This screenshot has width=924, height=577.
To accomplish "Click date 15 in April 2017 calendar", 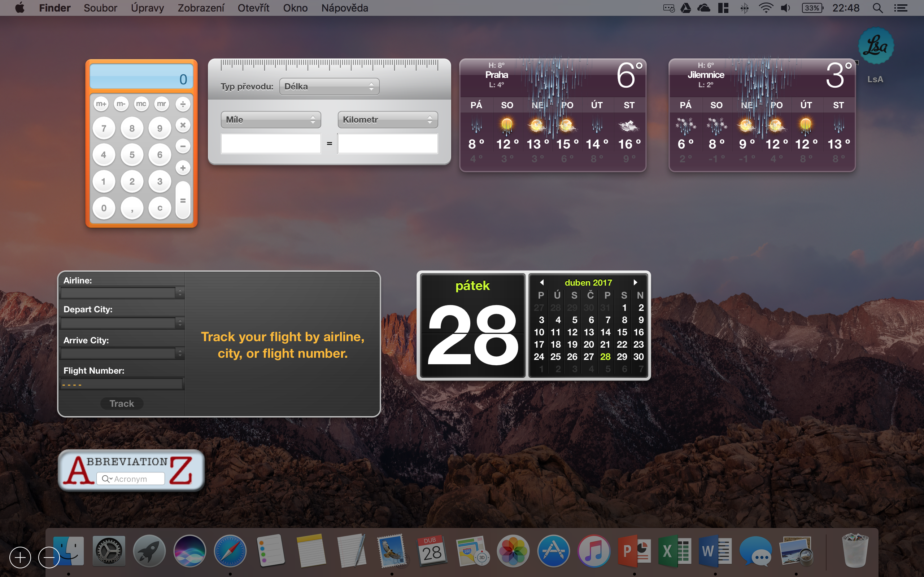I will coord(621,332).
